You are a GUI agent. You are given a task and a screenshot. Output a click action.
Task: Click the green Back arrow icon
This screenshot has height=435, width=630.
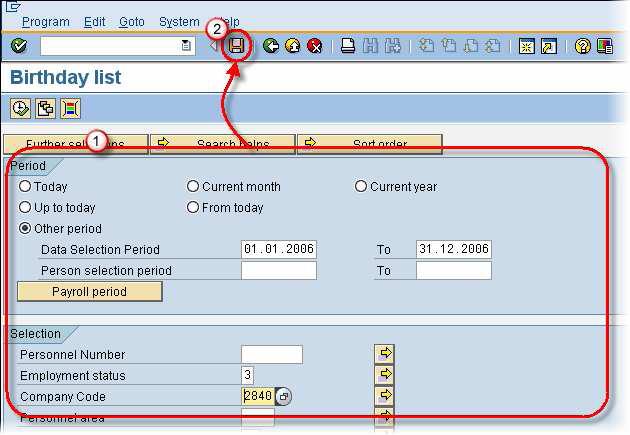pos(270,46)
